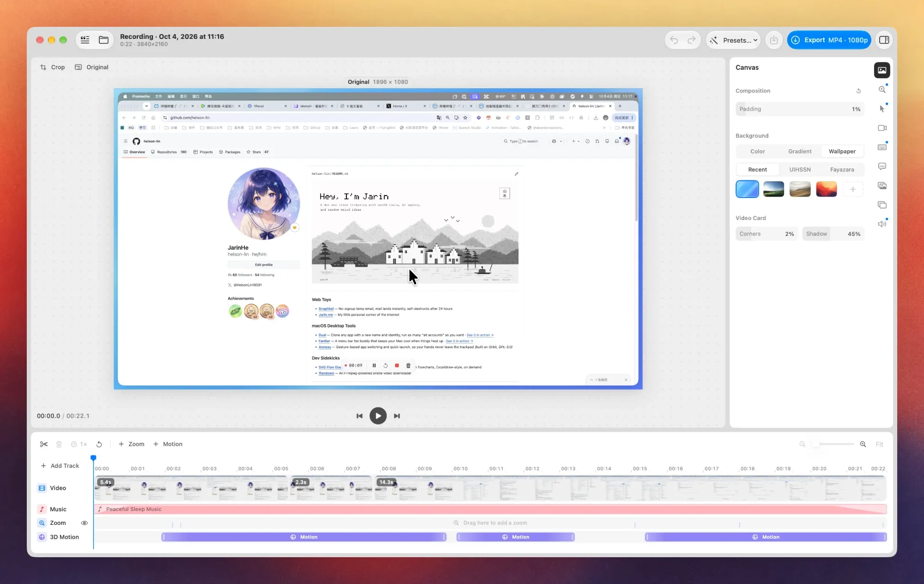The height and width of the screenshot is (584, 924).
Task: Click the redo arrow button
Action: (691, 40)
